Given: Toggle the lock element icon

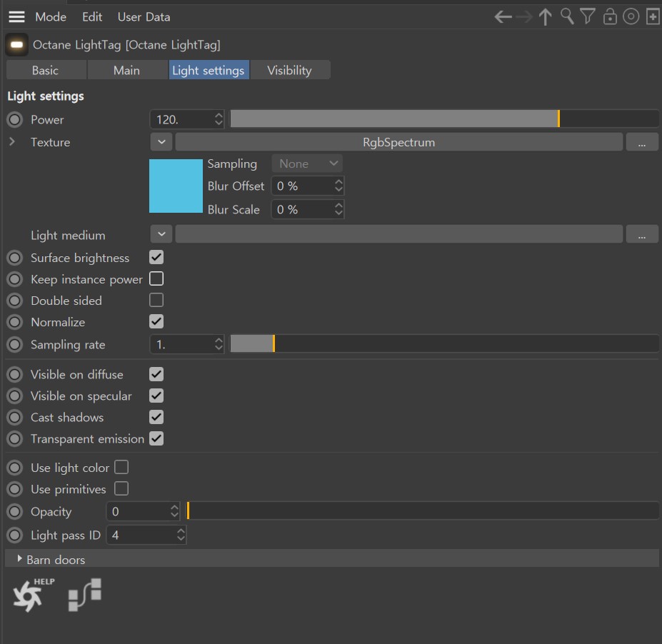Looking at the screenshot, I should 610,17.
